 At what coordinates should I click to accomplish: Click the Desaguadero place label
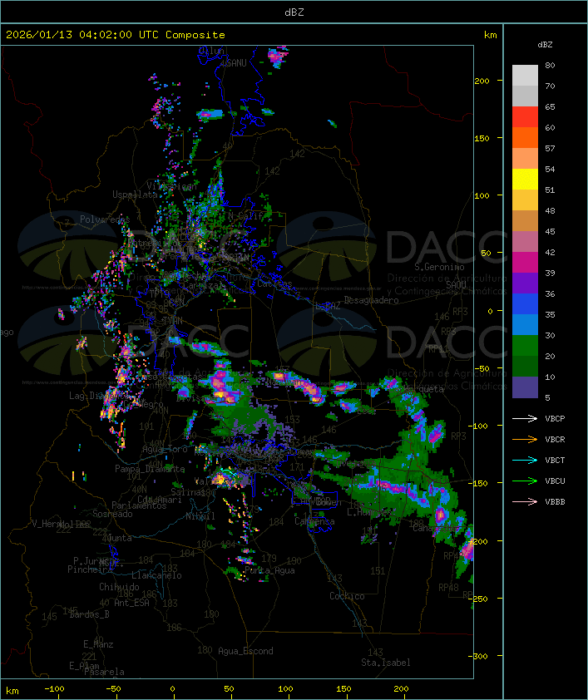coord(371,300)
